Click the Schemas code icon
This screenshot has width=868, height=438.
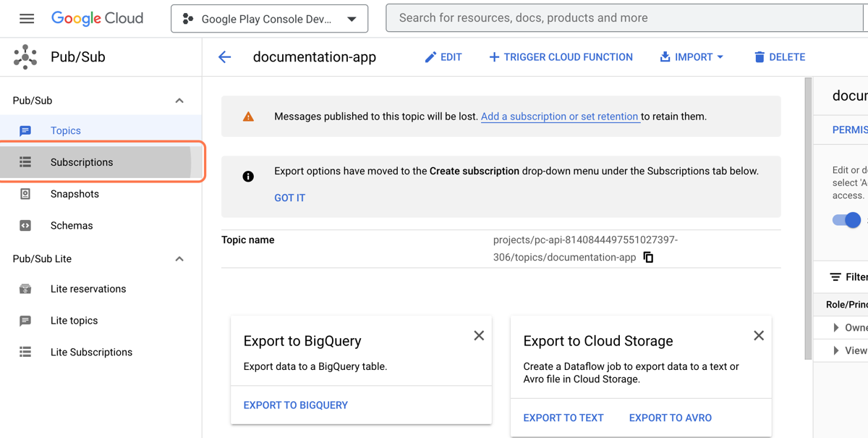[x=25, y=226]
